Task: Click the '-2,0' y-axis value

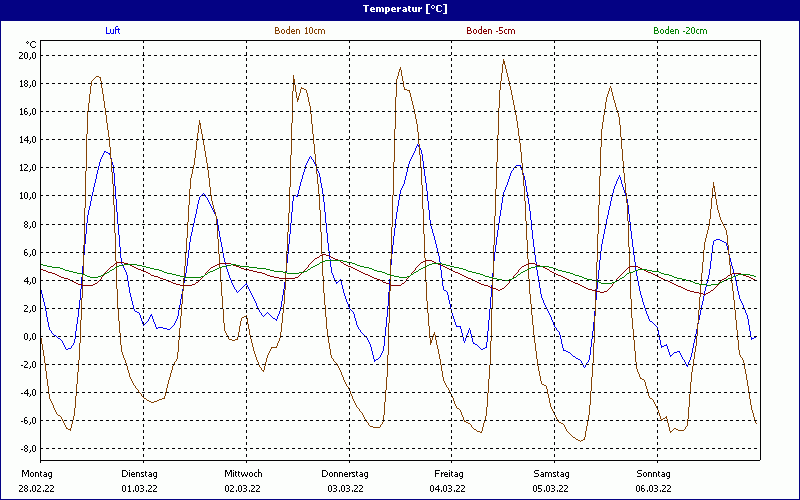Action: [x=28, y=365]
